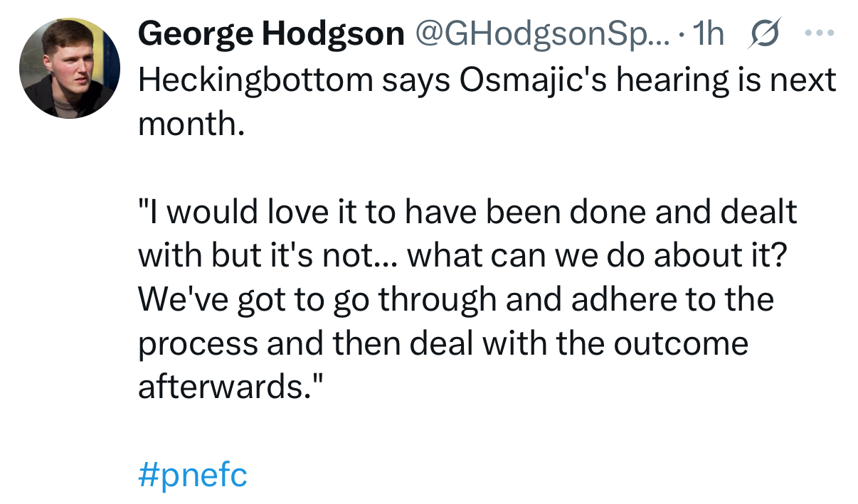
Task: Click the line starting process and then
Action: click(x=443, y=344)
